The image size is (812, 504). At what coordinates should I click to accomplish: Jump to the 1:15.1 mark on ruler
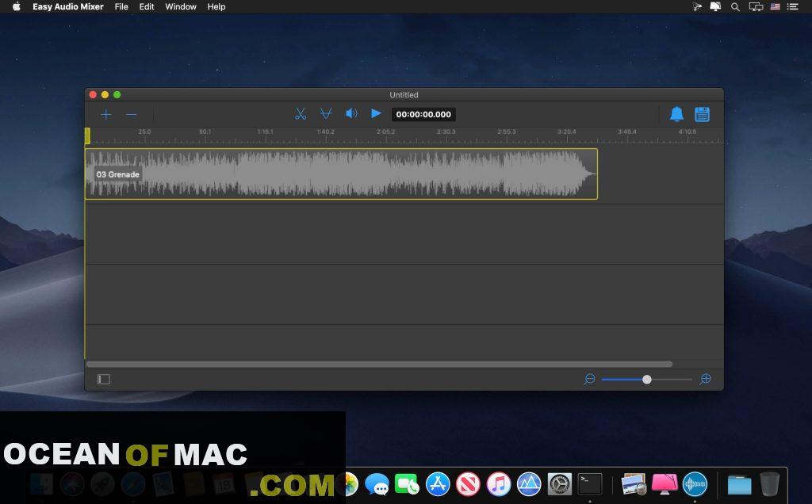click(x=265, y=132)
